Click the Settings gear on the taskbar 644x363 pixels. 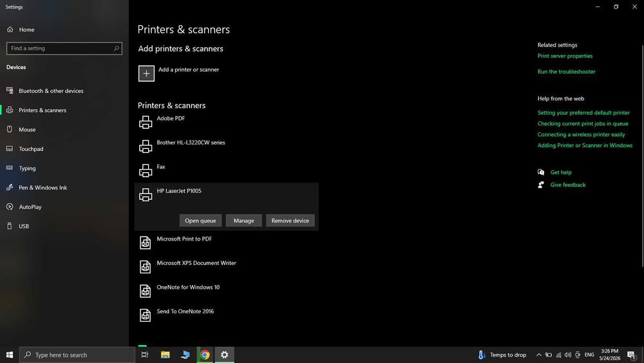pos(224,355)
